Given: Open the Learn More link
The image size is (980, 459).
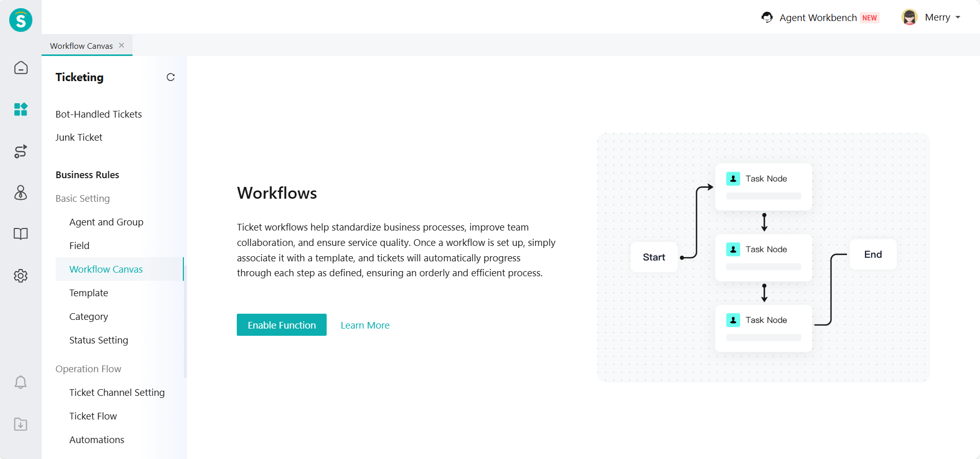Looking at the screenshot, I should click(x=365, y=326).
